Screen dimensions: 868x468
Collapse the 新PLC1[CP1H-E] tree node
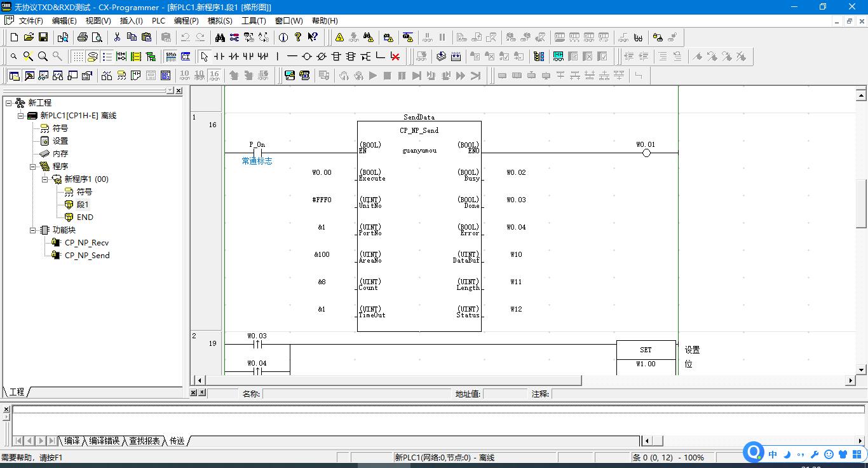(21, 116)
